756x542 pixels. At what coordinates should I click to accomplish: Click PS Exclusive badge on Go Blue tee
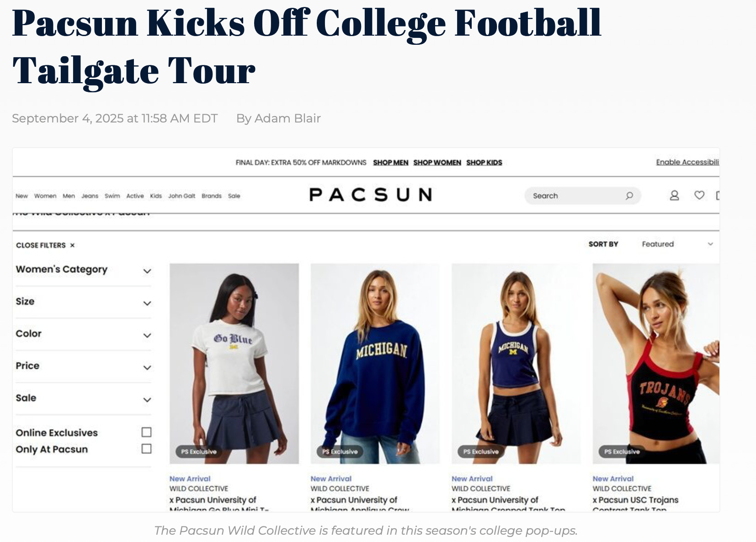click(198, 452)
